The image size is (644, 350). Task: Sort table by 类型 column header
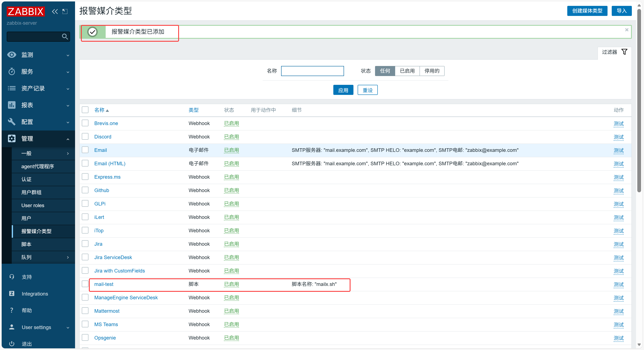[193, 110]
